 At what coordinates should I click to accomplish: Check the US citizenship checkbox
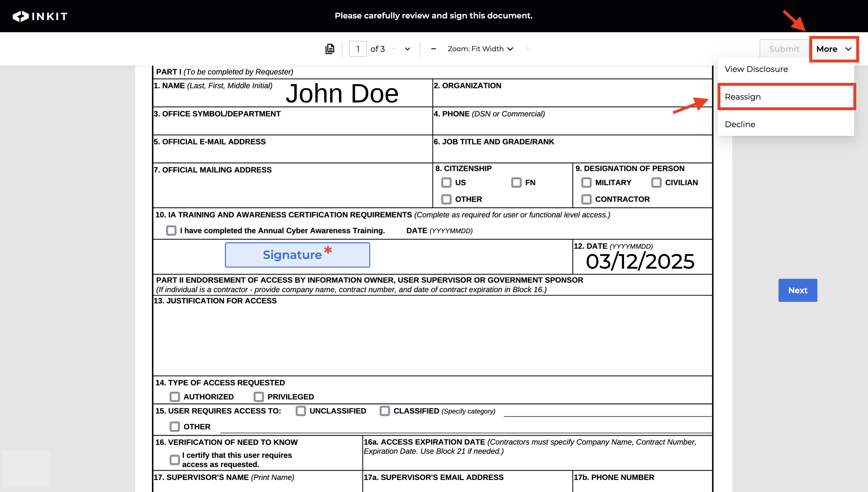[x=446, y=182]
